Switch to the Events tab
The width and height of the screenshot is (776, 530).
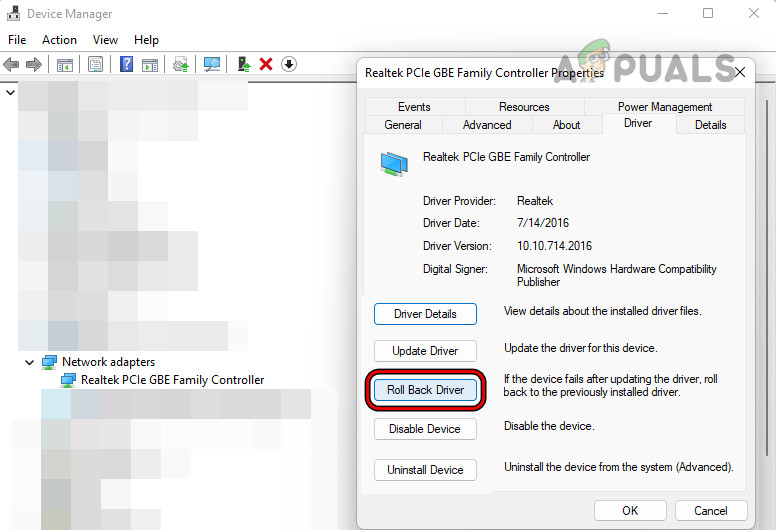415,106
